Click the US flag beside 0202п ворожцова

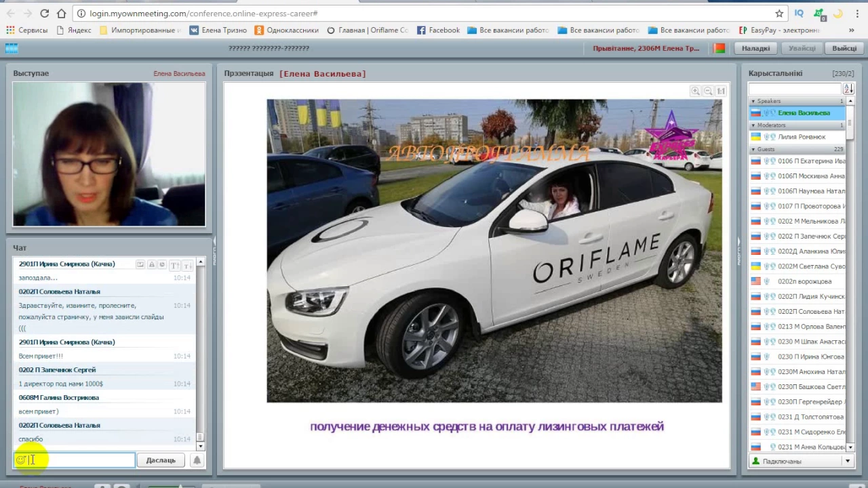click(755, 281)
